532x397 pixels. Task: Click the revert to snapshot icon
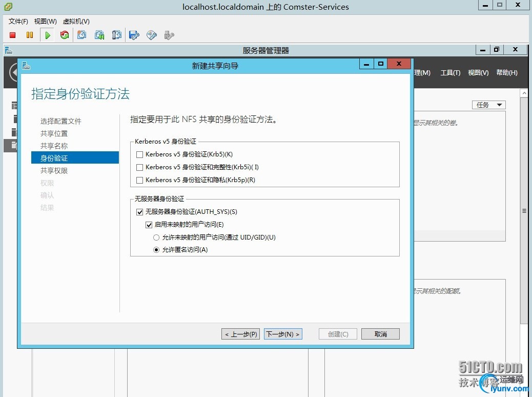(x=99, y=35)
